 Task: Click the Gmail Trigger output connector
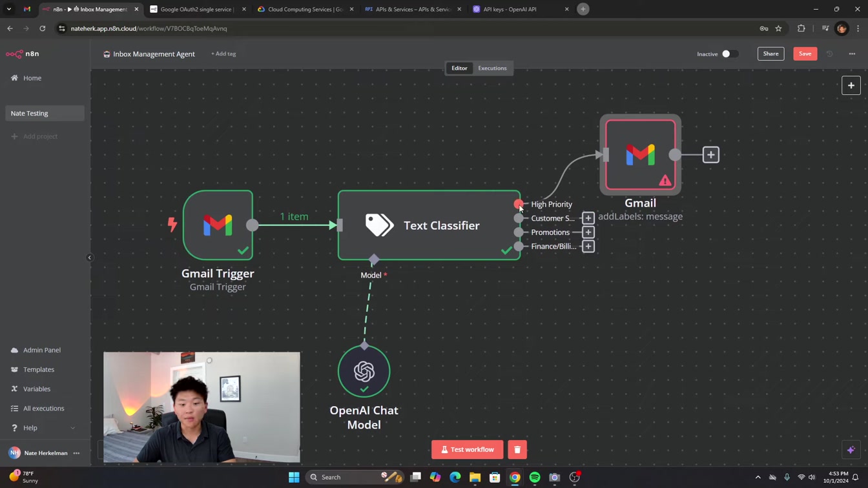pyautogui.click(x=253, y=225)
